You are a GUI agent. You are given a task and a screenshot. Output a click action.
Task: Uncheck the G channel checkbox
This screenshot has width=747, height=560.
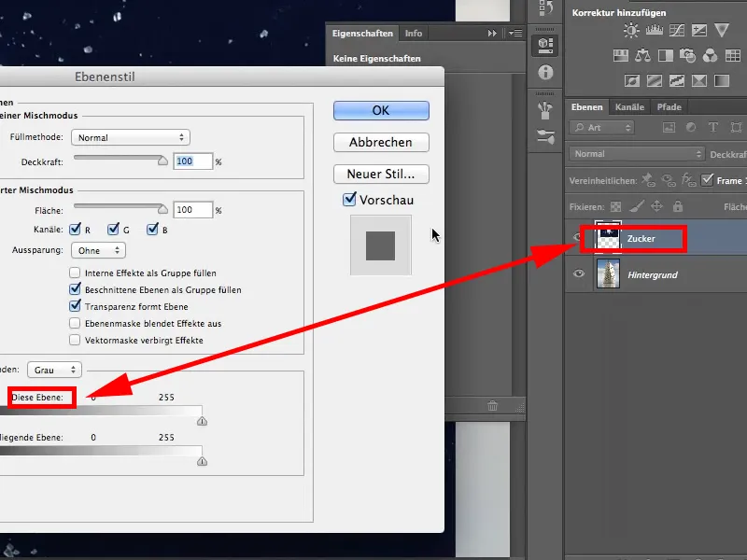(113, 230)
